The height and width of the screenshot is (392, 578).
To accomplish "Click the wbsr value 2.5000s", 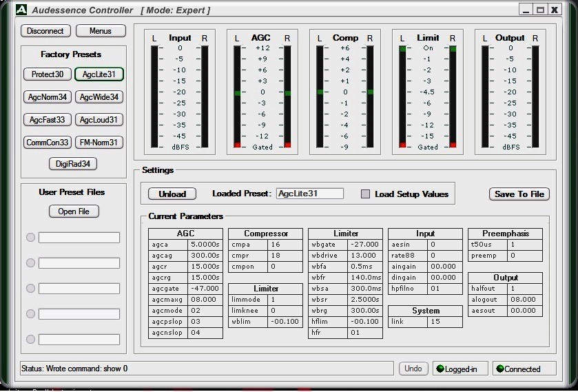I will [365, 300].
